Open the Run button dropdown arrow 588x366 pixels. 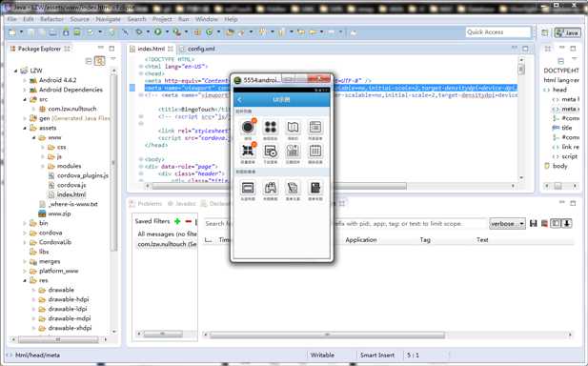(167, 32)
